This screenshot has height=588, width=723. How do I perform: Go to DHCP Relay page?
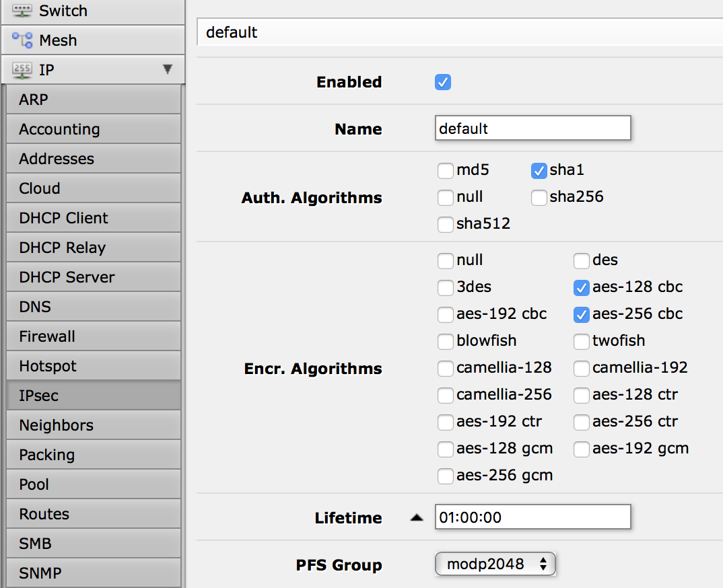[94, 248]
